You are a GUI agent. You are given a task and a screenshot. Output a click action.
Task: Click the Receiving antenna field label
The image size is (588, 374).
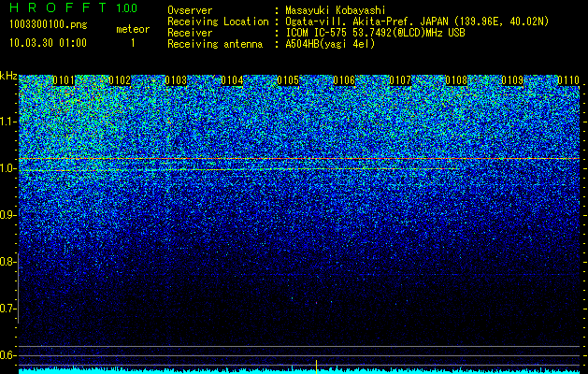(x=215, y=44)
